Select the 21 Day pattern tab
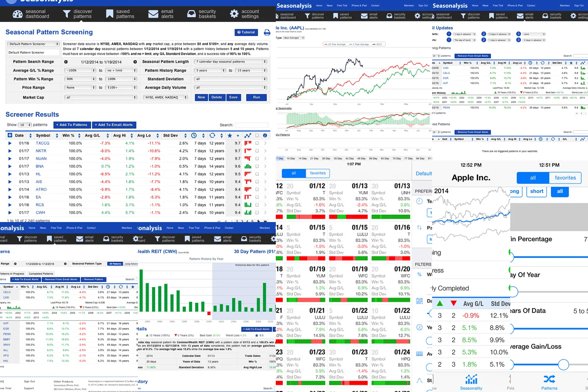 coord(314,158)
